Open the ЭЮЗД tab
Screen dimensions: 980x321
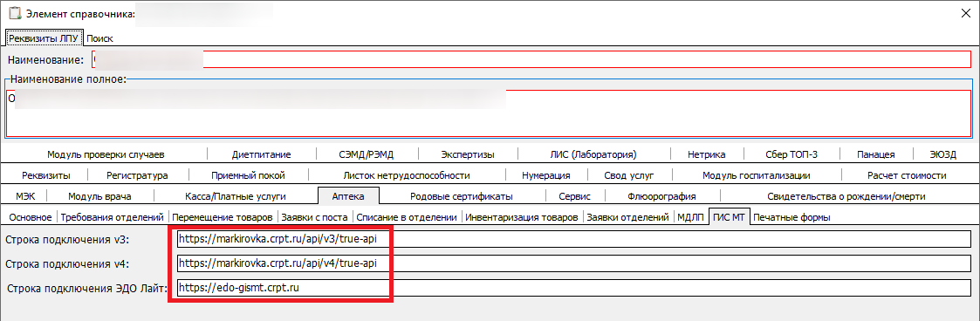(943, 154)
